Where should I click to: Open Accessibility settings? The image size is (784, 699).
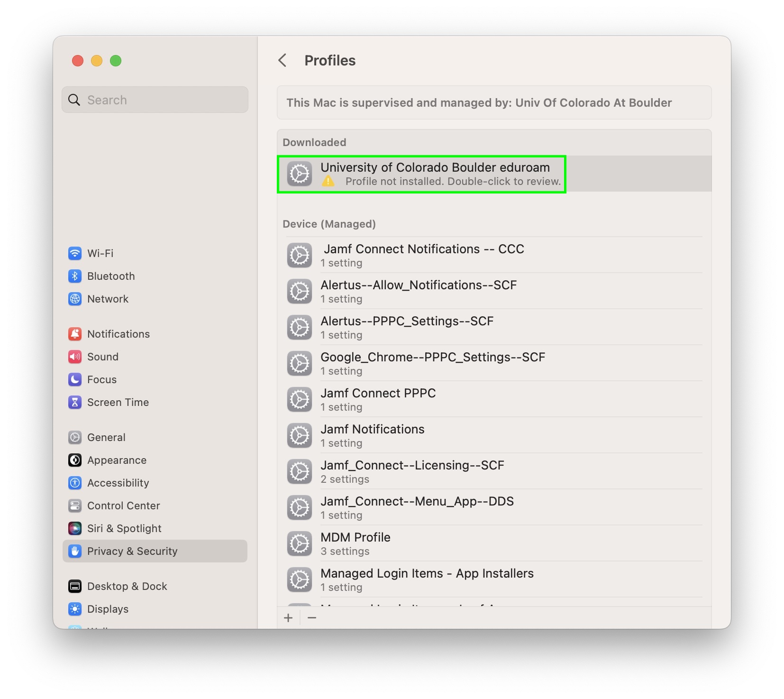[x=118, y=483]
